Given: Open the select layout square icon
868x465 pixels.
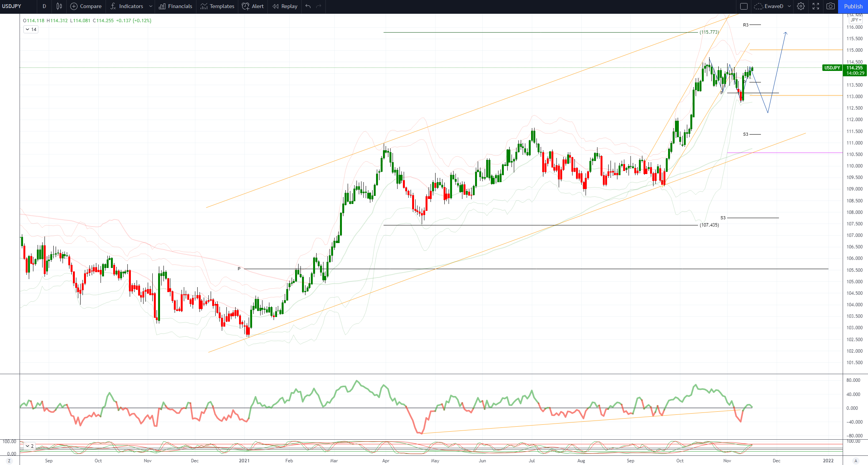Looking at the screenshot, I should click(x=744, y=6).
